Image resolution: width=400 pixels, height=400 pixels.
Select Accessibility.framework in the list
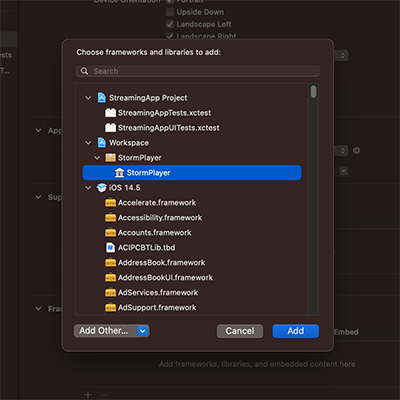tap(160, 218)
